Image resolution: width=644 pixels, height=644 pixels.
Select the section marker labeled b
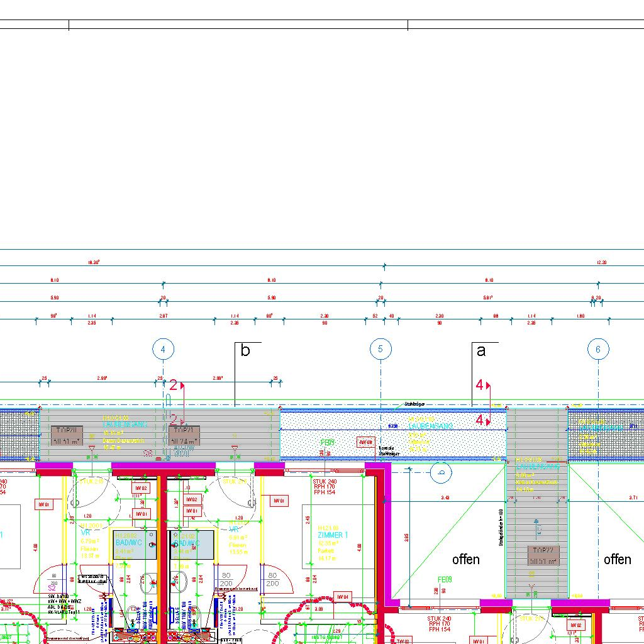point(245,351)
